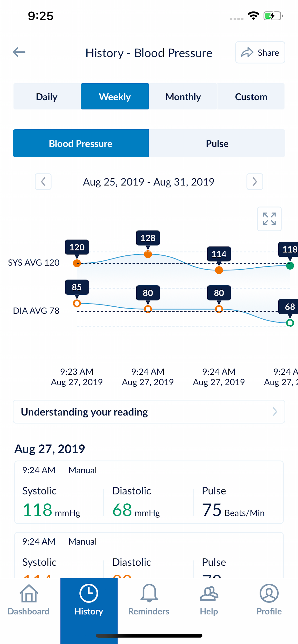Open the 118/68 reading card
The height and width of the screenshot is (644, 298).
[x=149, y=492]
